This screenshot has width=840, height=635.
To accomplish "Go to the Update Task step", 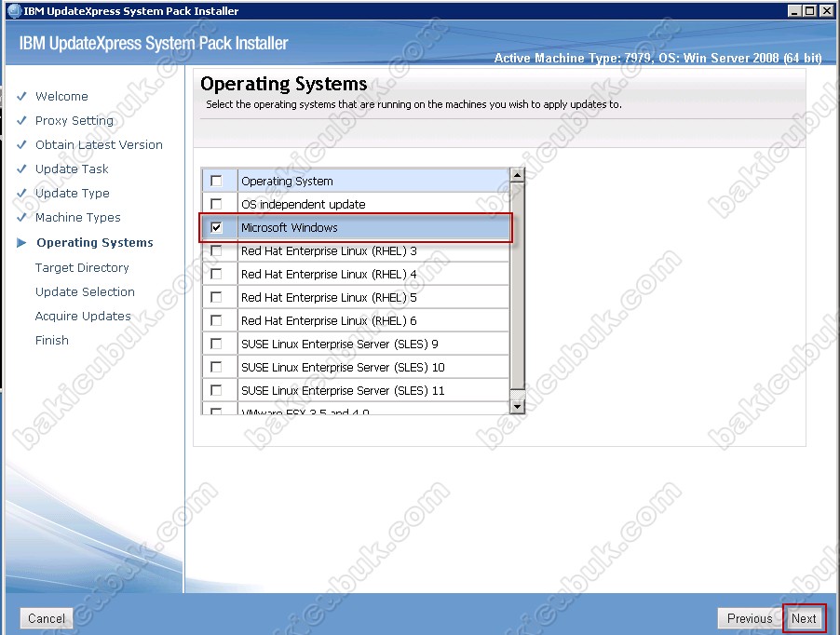I will (72, 169).
